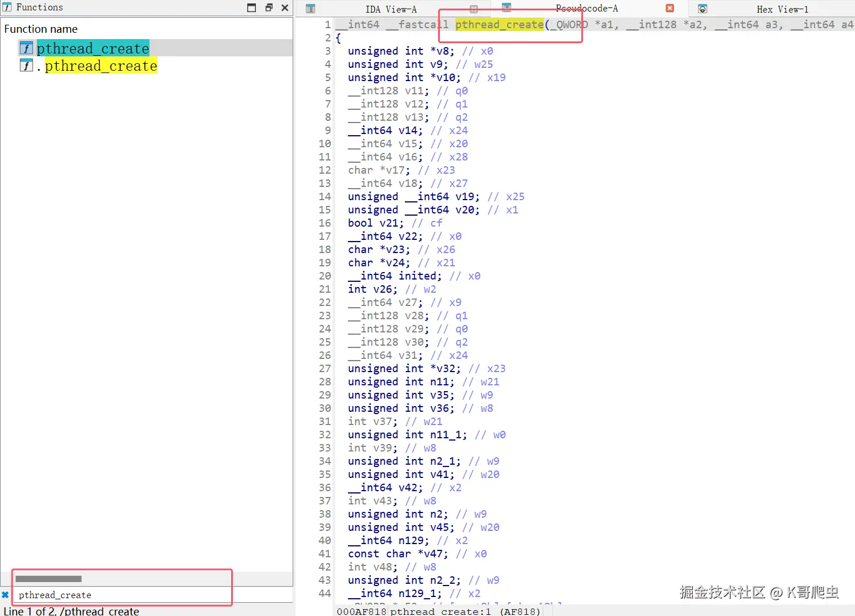Click the Function name column header
This screenshot has width=855, height=616.
click(x=41, y=29)
